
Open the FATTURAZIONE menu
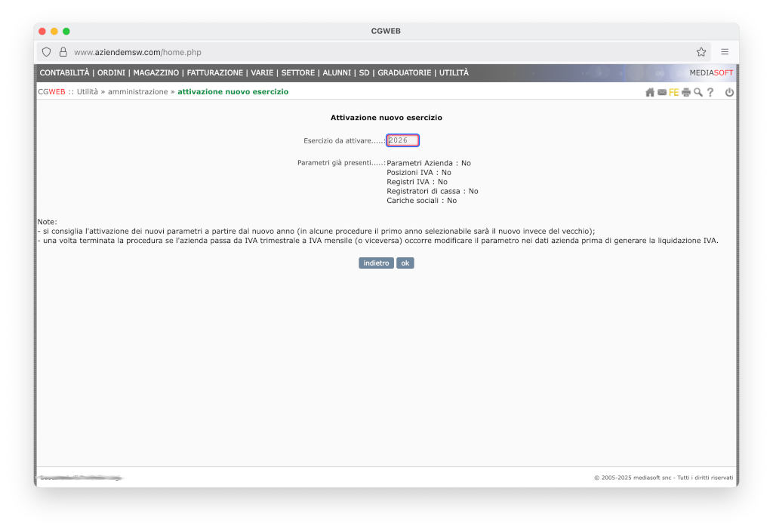(x=215, y=73)
